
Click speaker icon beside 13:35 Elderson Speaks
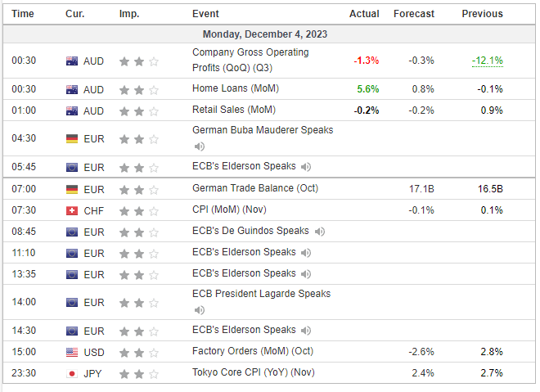[306, 274]
